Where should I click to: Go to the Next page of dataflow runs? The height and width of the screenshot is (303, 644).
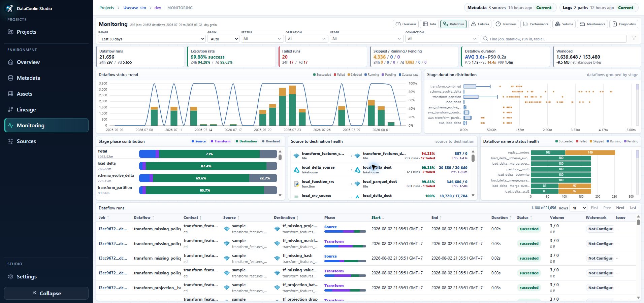coord(620,208)
